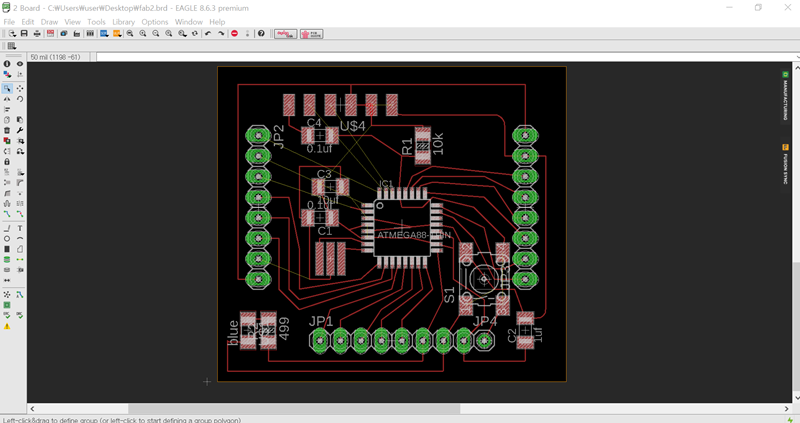Open the Options menu
800x423 pixels.
click(x=155, y=22)
